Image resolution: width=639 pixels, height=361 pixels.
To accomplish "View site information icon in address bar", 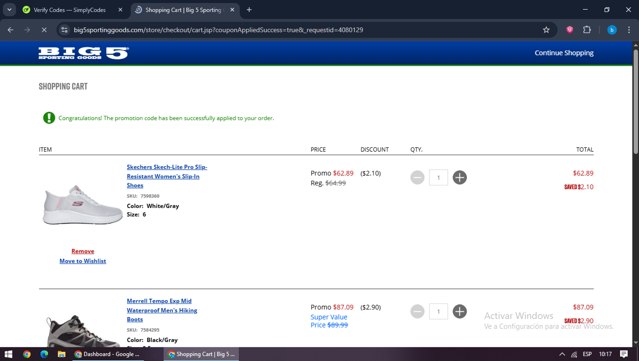I will point(64,30).
